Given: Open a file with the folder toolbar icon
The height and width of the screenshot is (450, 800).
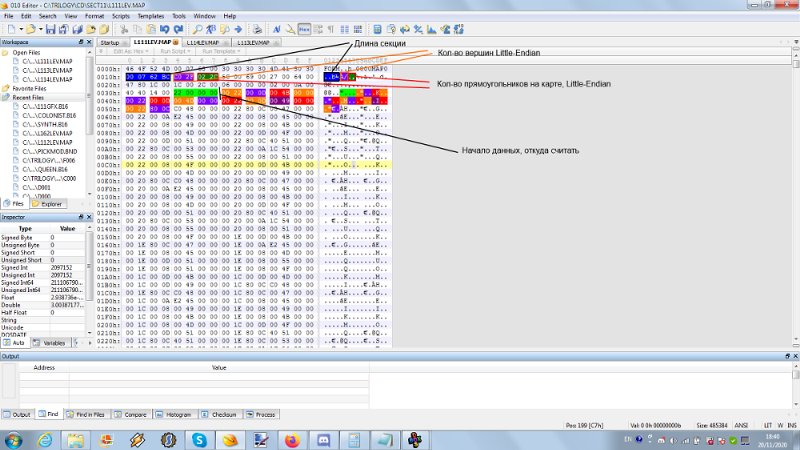Looking at the screenshot, I should (31, 29).
